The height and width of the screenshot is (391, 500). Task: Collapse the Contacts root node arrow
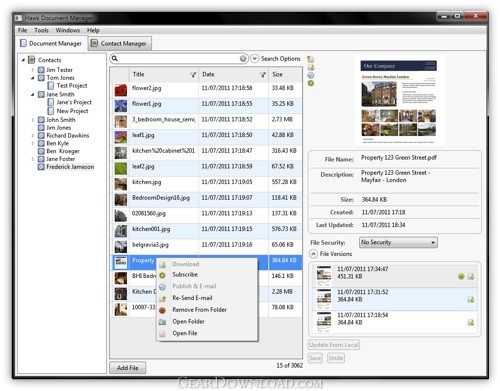coord(23,60)
